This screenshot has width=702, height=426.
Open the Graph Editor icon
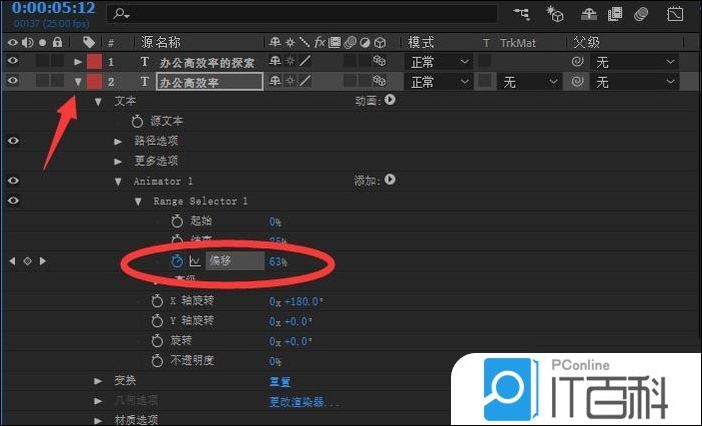pos(675,14)
